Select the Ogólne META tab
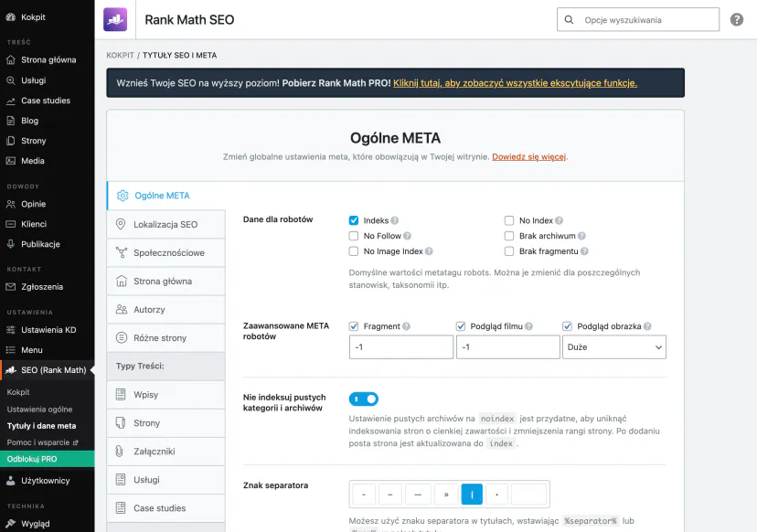This screenshot has width=757, height=532. 166,196
